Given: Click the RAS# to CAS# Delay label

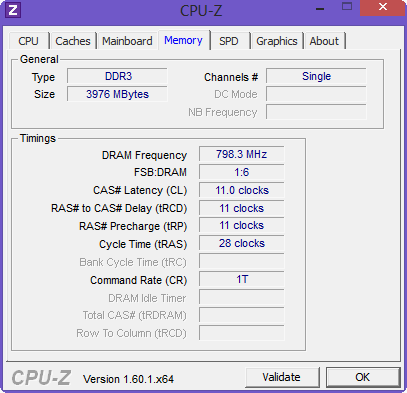Looking at the screenshot, I should 119,208.
